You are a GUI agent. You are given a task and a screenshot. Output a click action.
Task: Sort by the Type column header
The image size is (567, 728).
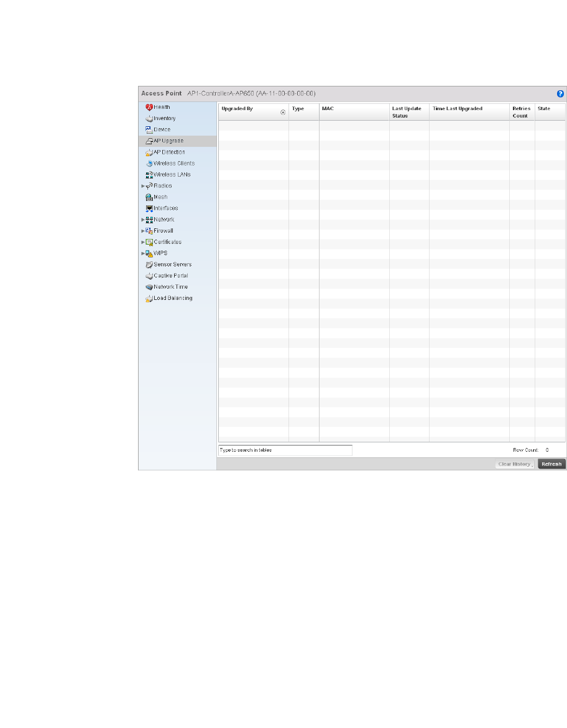point(303,112)
